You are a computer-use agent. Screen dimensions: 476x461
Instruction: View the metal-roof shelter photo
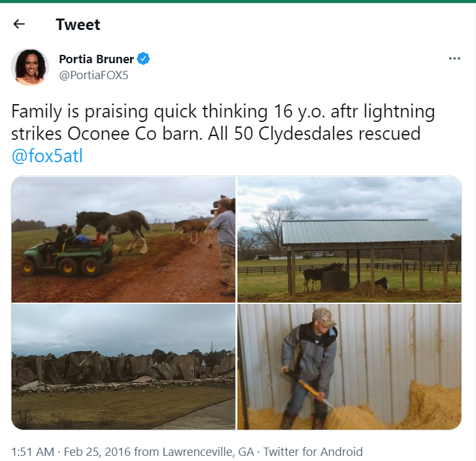pos(350,239)
